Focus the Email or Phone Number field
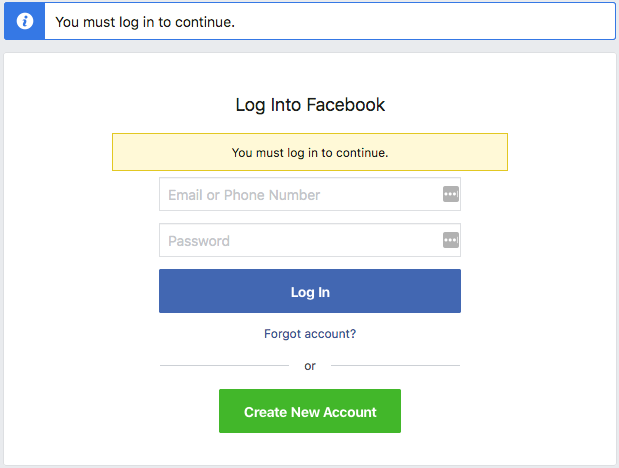This screenshot has width=619, height=468. tap(298, 195)
